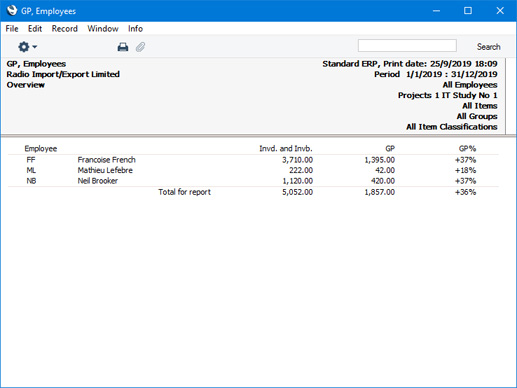517x388 pixels.
Task: Focus the search text field
Action: click(x=407, y=46)
